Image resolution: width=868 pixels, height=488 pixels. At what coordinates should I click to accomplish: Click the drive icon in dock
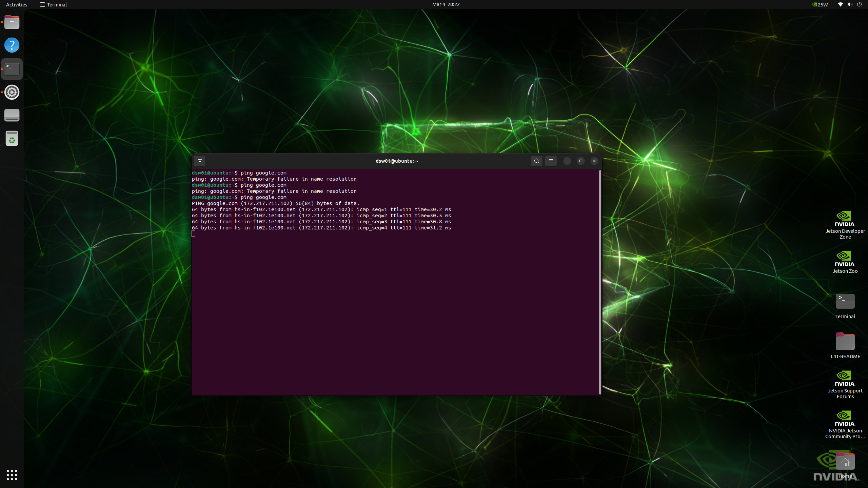tap(12, 115)
